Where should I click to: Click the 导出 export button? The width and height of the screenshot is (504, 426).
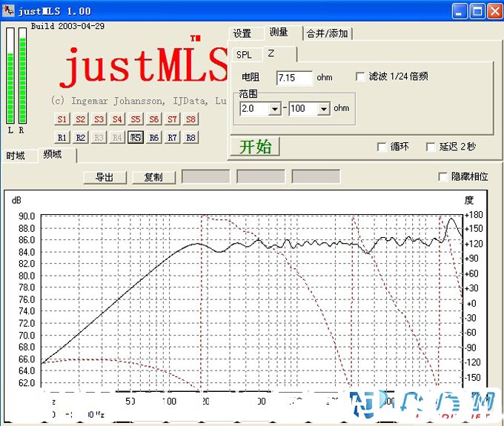click(x=105, y=177)
